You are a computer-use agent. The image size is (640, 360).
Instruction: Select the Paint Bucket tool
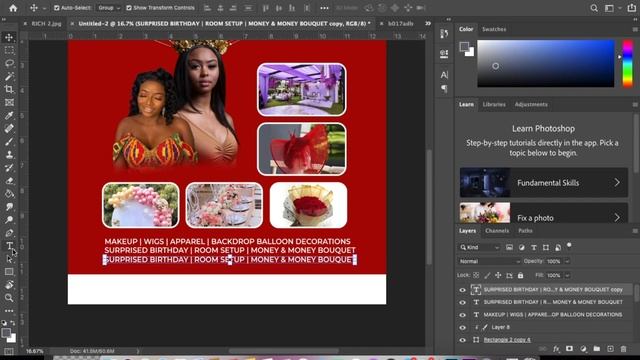(9, 194)
